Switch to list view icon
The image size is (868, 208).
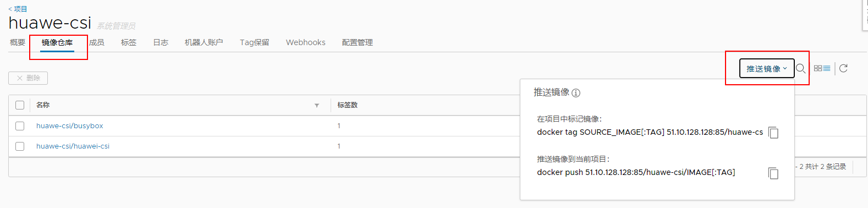(827, 68)
